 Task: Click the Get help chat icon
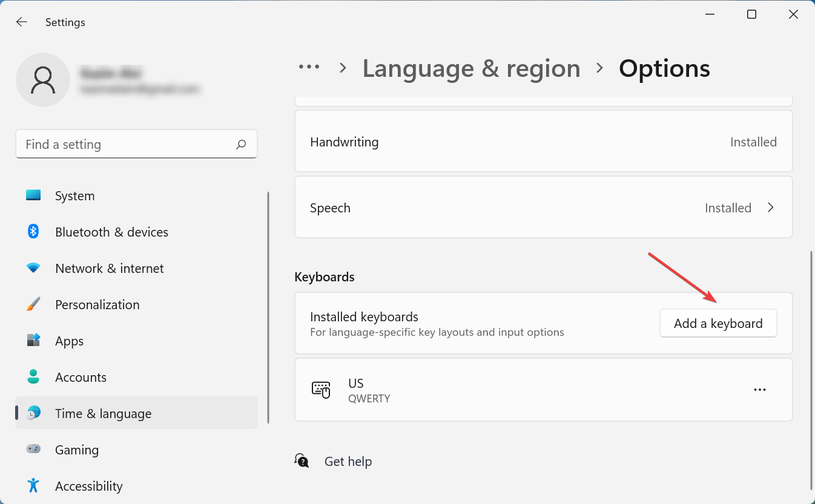(302, 461)
